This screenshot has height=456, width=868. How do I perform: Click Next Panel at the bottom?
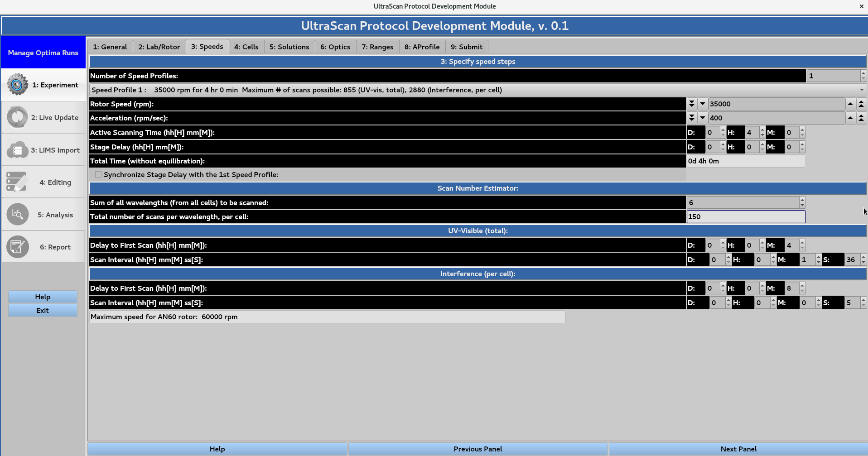point(738,449)
